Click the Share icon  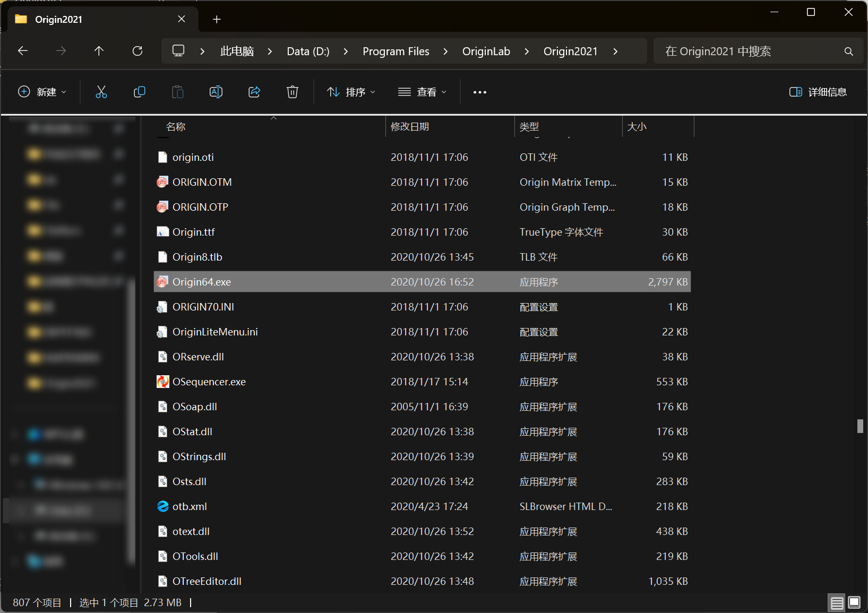[254, 92]
